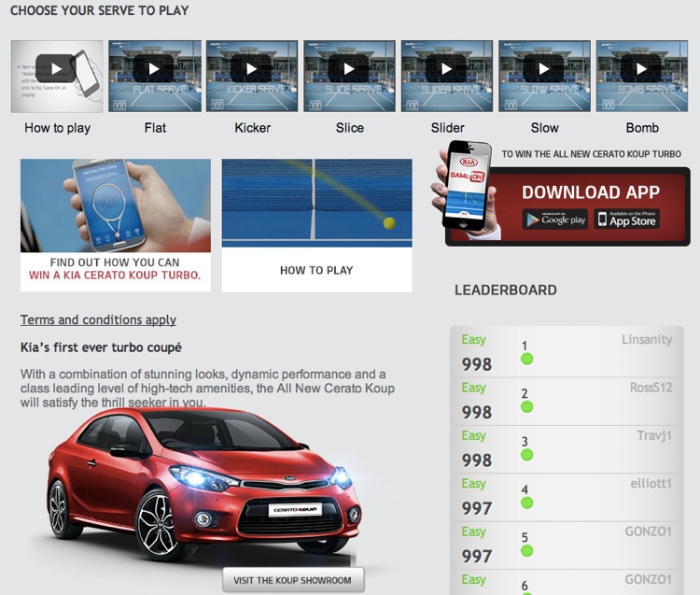Select rank 5 GONZO1 leaderboard entry

click(x=567, y=545)
